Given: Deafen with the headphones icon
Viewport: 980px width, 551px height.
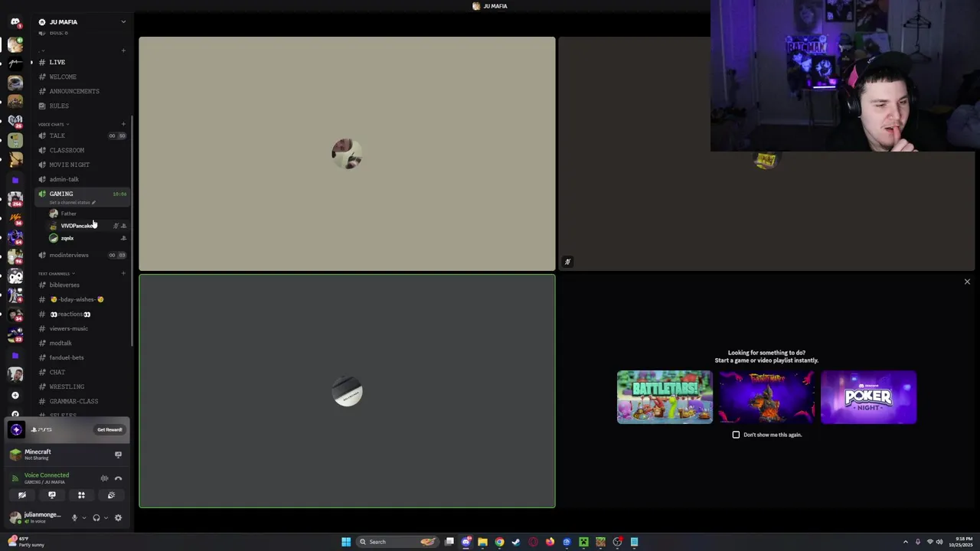Looking at the screenshot, I should (x=96, y=518).
